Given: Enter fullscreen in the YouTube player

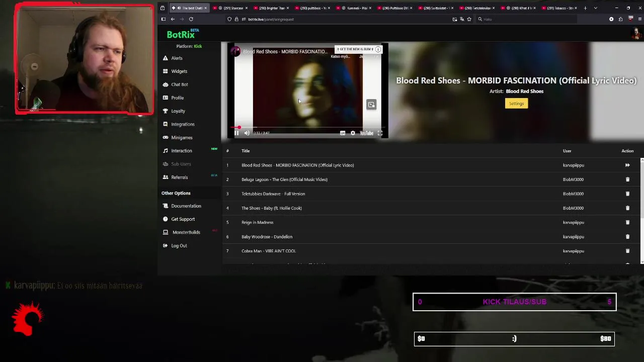Looking at the screenshot, I should click(380, 133).
